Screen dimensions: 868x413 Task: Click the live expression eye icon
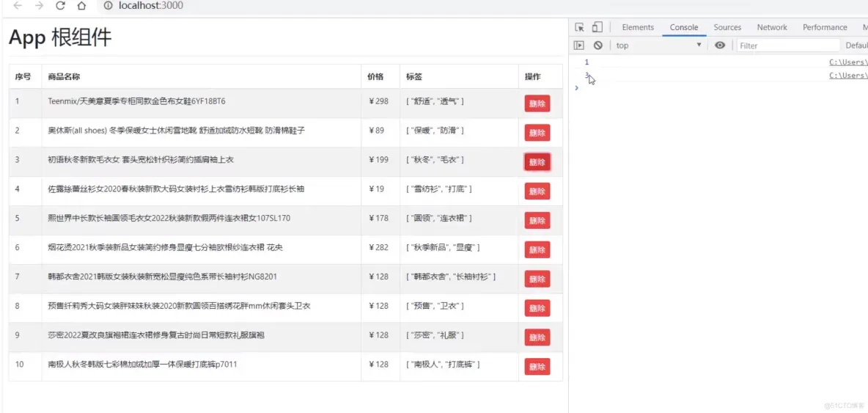(720, 45)
